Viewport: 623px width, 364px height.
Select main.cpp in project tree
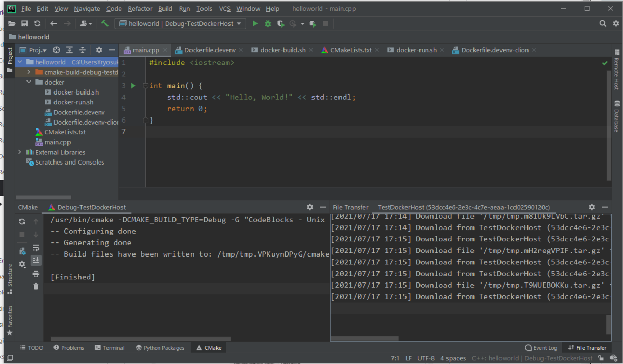(58, 142)
